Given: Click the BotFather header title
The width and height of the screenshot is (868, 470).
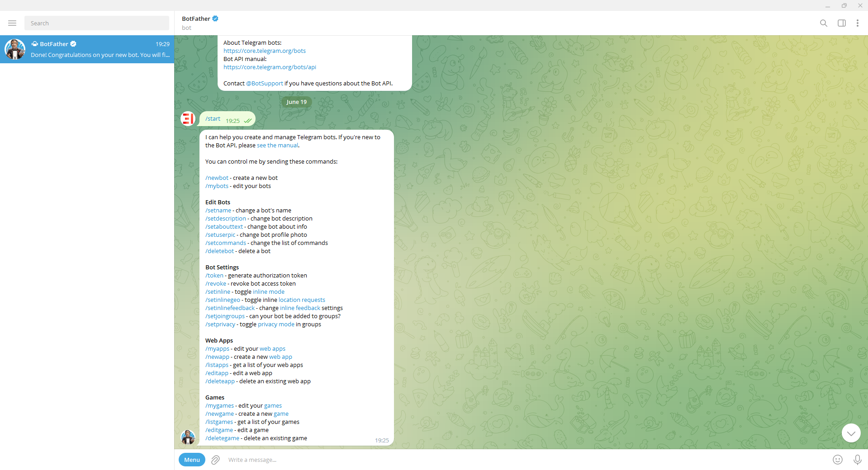Looking at the screenshot, I should [196, 19].
